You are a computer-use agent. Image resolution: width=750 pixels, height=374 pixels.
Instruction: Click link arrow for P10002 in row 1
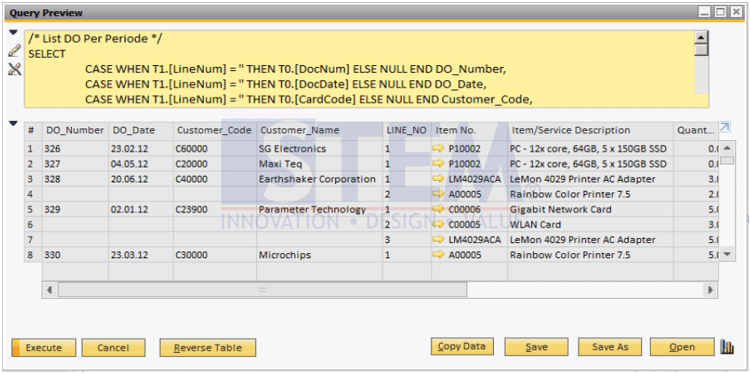pyautogui.click(x=438, y=148)
